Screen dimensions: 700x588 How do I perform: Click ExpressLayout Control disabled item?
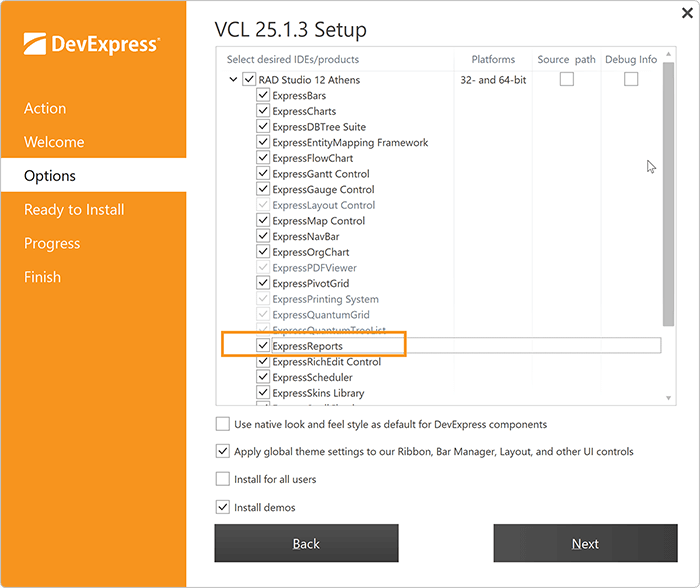(x=324, y=205)
